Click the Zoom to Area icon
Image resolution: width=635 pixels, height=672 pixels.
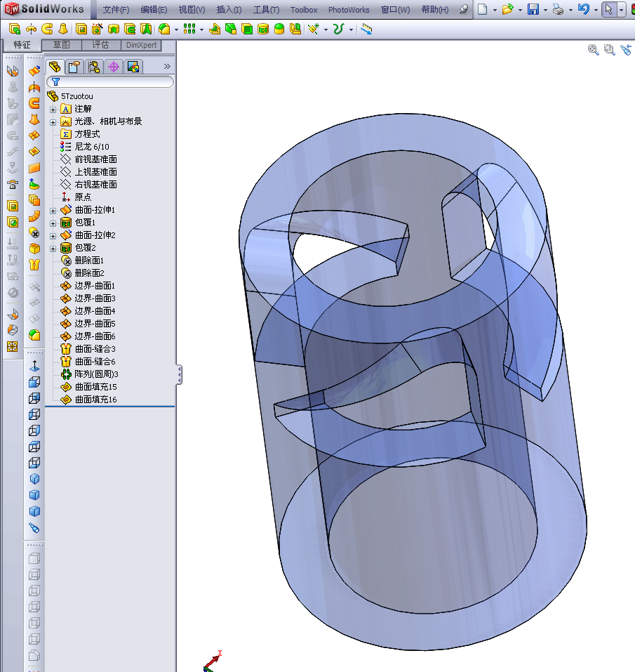tap(609, 50)
